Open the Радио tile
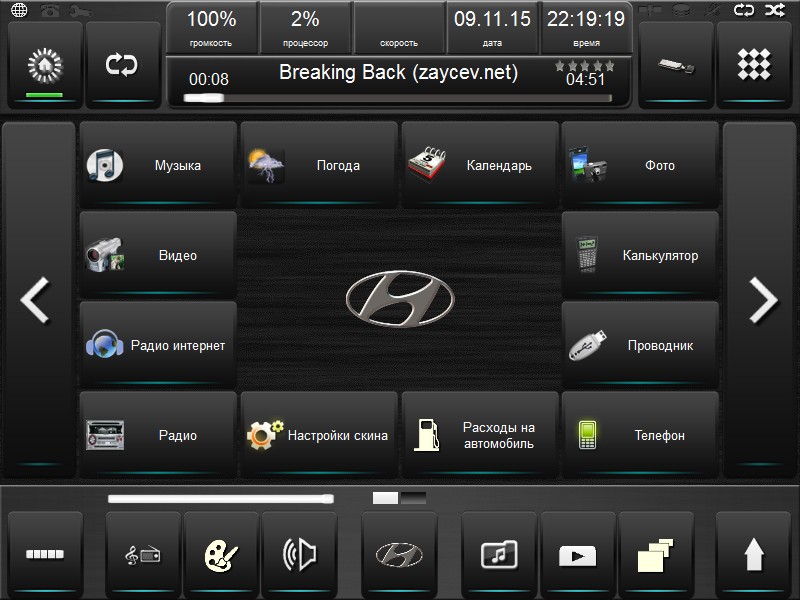 coord(158,435)
